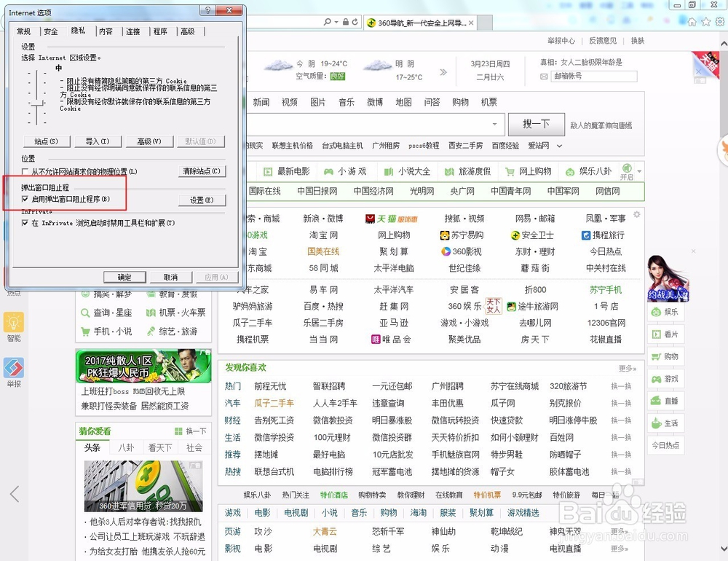
Task: Toggle 从不允许网站请求你的物理位置 checkbox
Action: click(x=25, y=171)
